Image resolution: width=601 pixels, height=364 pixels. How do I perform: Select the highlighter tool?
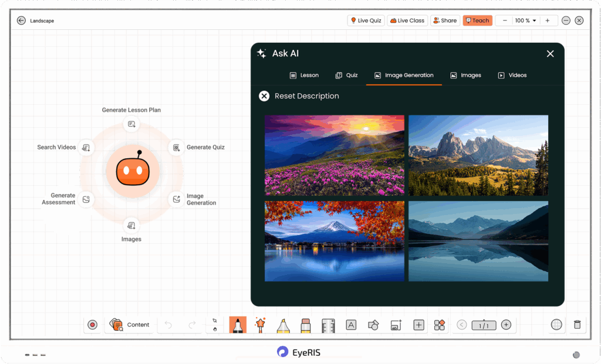(283, 325)
